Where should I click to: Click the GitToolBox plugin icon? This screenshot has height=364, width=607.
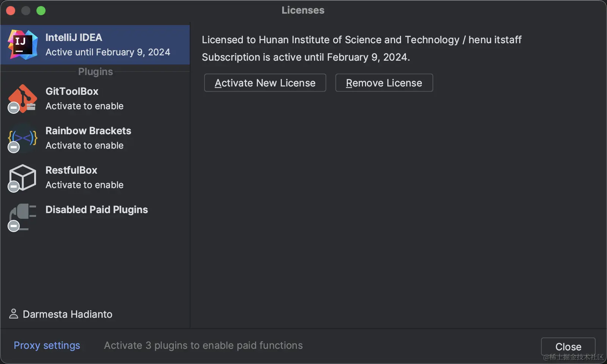tap(23, 98)
